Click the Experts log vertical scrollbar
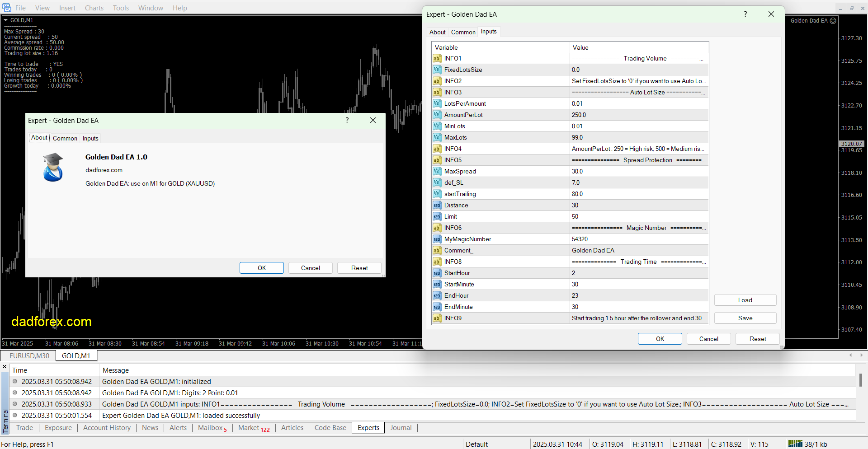 860,380
